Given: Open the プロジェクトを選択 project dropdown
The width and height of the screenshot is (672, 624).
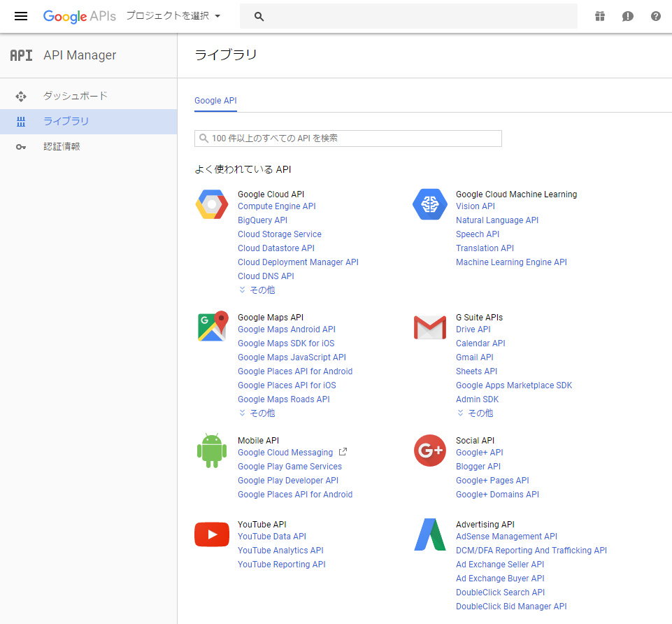Looking at the screenshot, I should [173, 16].
